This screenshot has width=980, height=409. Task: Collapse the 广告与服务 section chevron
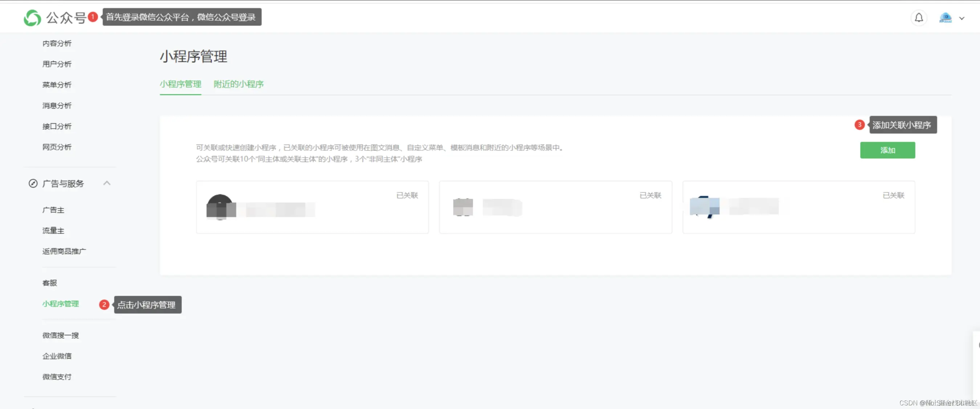pos(107,183)
